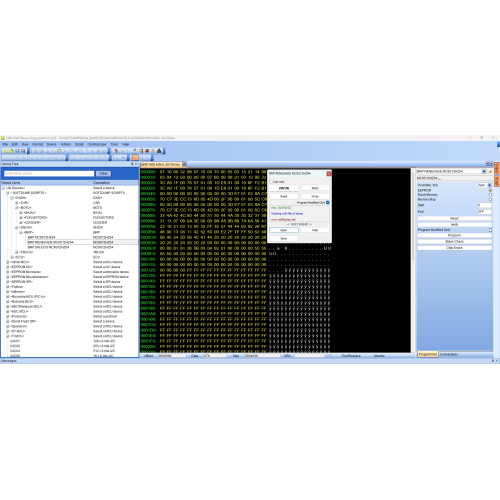Collapse the <MOTO> tree node
Image resolution: width=500 pixels, height=500 pixels.
coord(16,208)
